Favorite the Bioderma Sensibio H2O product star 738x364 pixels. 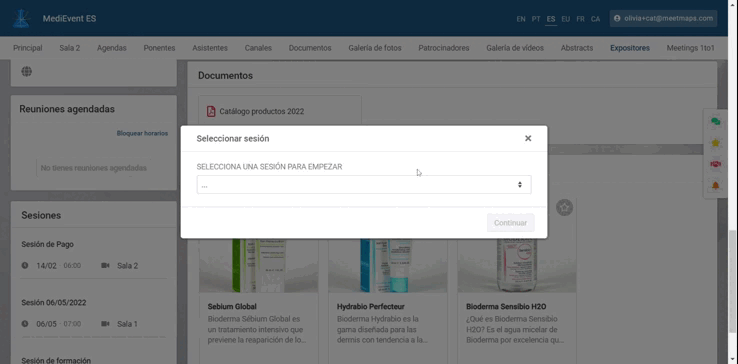564,208
